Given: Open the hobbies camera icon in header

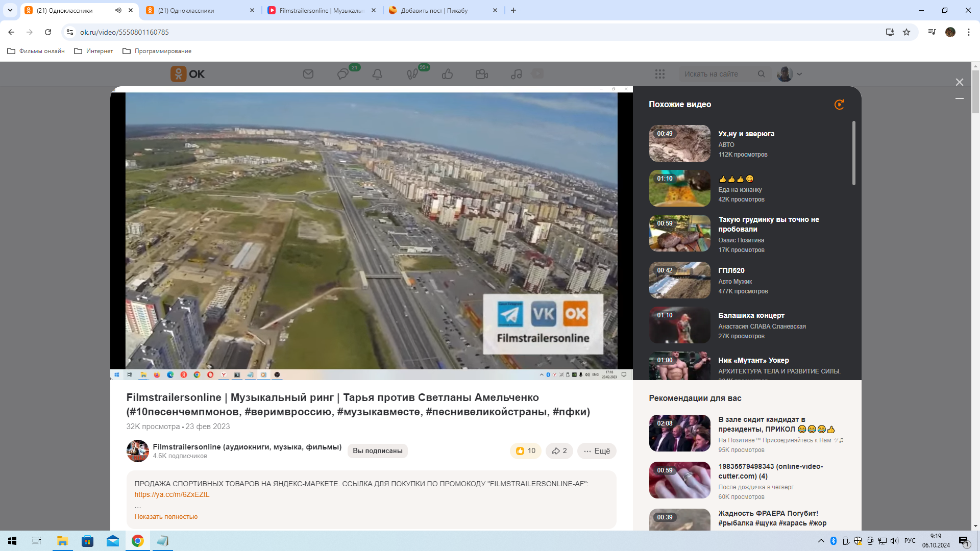Looking at the screenshot, I should click(x=482, y=74).
